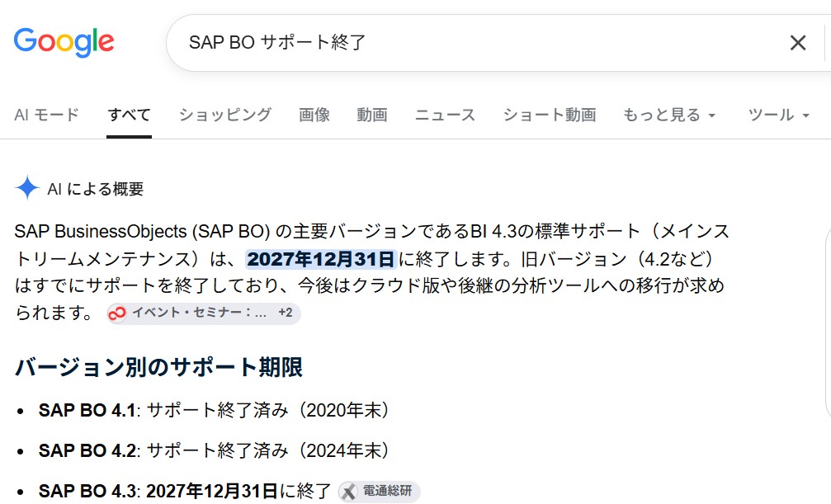The width and height of the screenshot is (831, 504).
Task: Click the AI による概要 label
Action: 96,189
